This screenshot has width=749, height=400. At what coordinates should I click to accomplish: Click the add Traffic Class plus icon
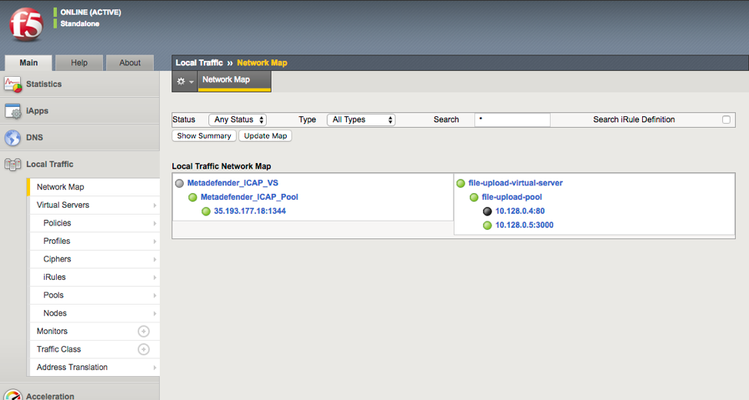143,349
